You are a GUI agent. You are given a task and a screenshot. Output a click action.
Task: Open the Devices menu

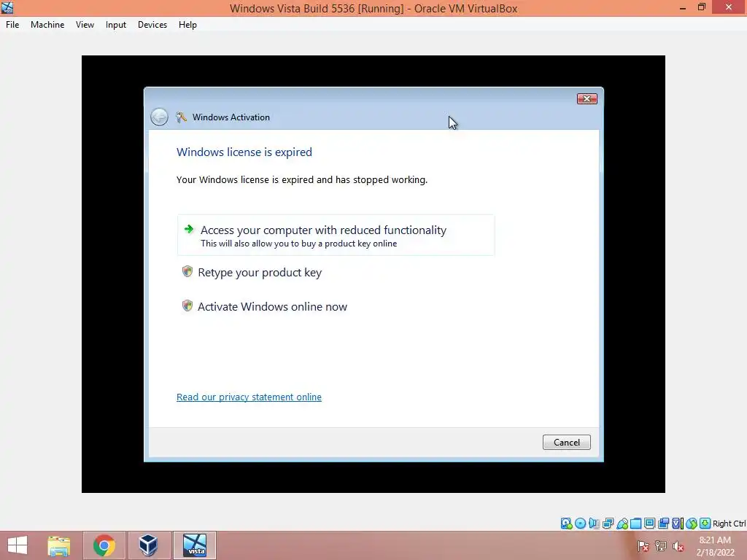152,25
